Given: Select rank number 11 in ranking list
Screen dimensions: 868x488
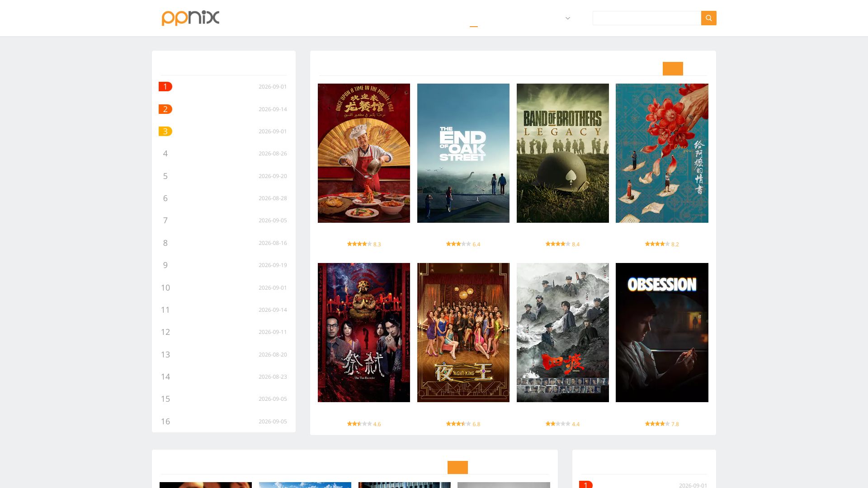Looking at the screenshot, I should click(x=165, y=310).
